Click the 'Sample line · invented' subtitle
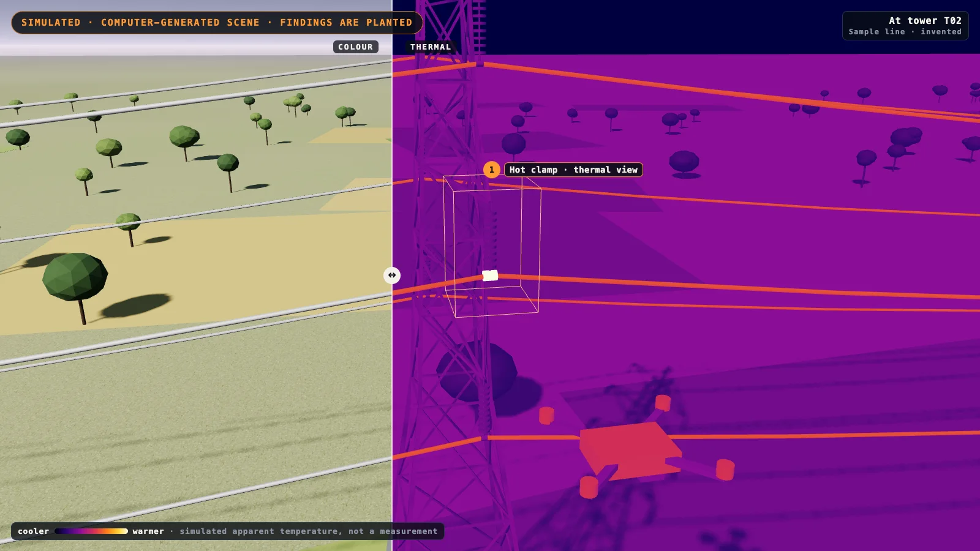Image resolution: width=980 pixels, height=551 pixels. click(905, 32)
